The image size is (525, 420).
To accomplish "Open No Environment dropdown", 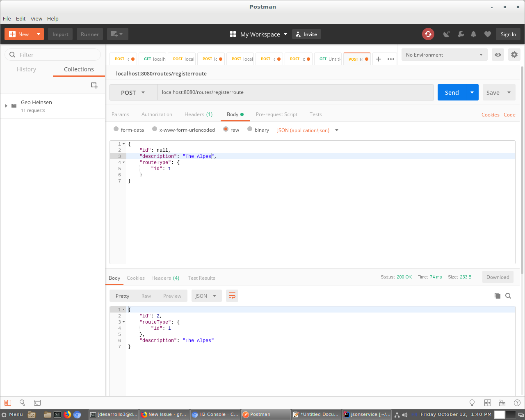I will tap(445, 55).
